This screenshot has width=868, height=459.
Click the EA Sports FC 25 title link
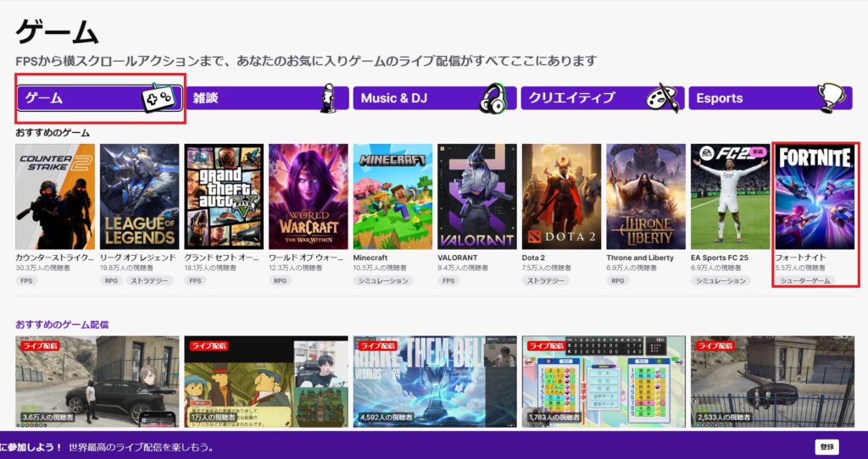[720, 257]
